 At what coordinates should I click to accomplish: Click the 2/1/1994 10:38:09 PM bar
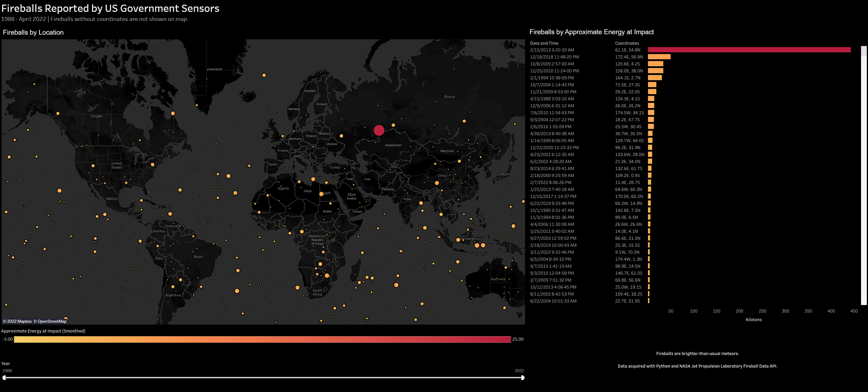(x=654, y=78)
